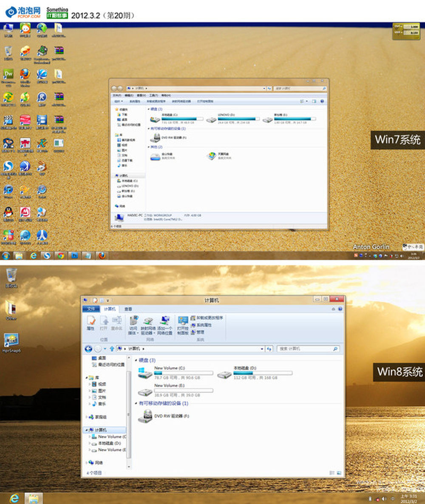
Task: Click help icon in Win8 Explorer ribbon
Action: point(340,309)
